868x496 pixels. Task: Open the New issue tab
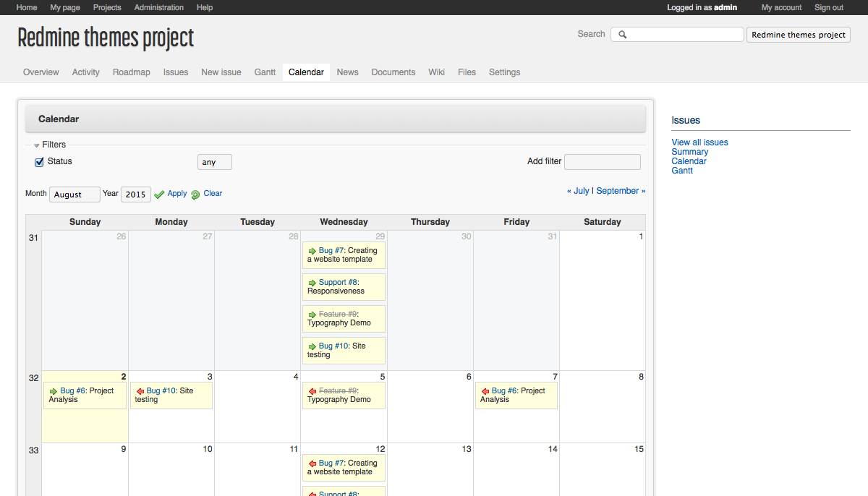click(221, 72)
